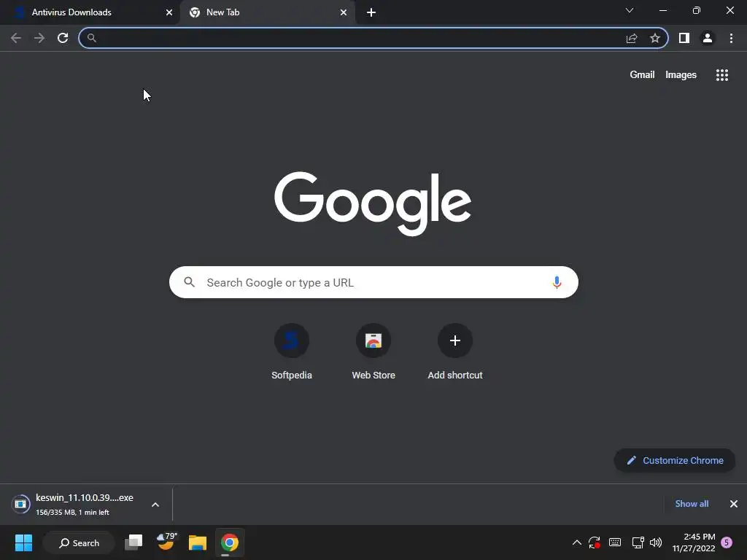Click the Chrome taskbar icon
This screenshot has height=560, width=747.
pos(230,542)
